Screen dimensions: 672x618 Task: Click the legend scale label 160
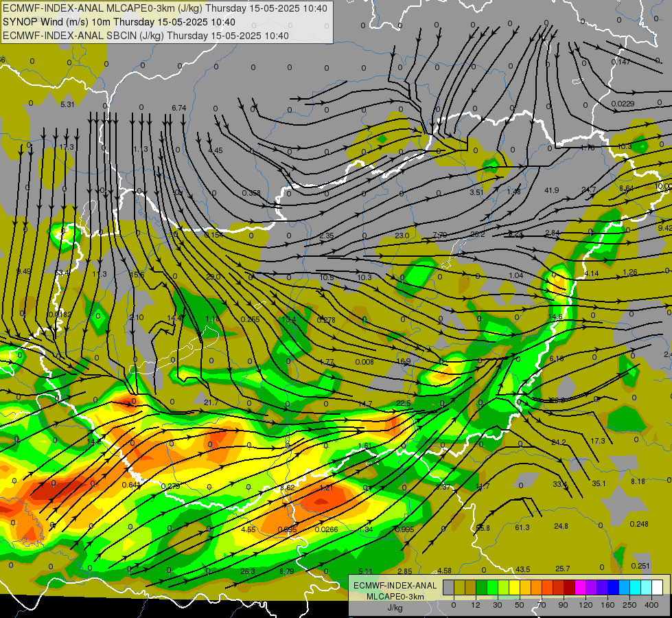607,605
